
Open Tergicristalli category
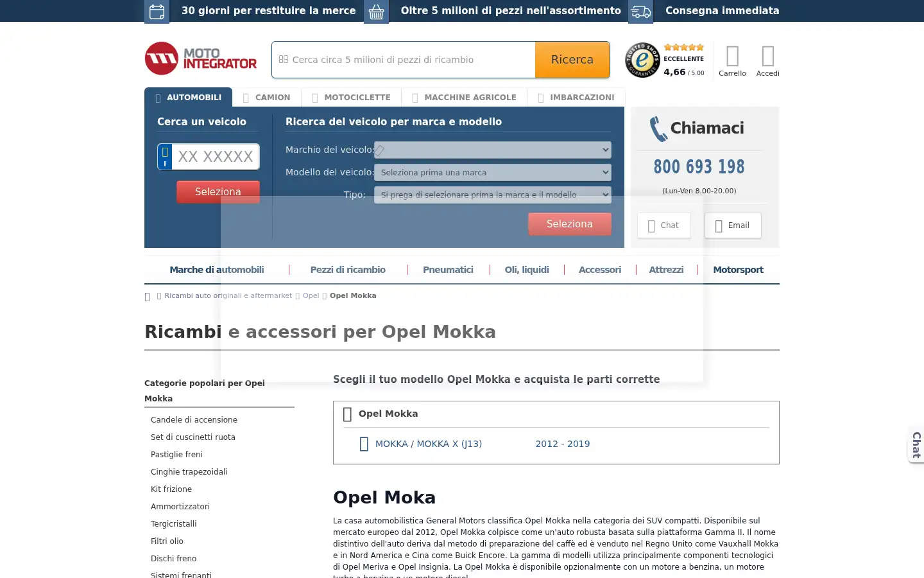(174, 524)
